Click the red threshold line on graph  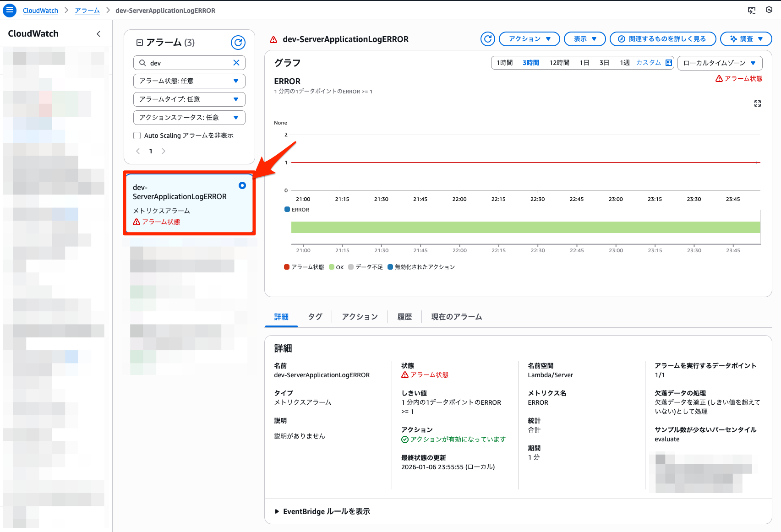point(525,163)
